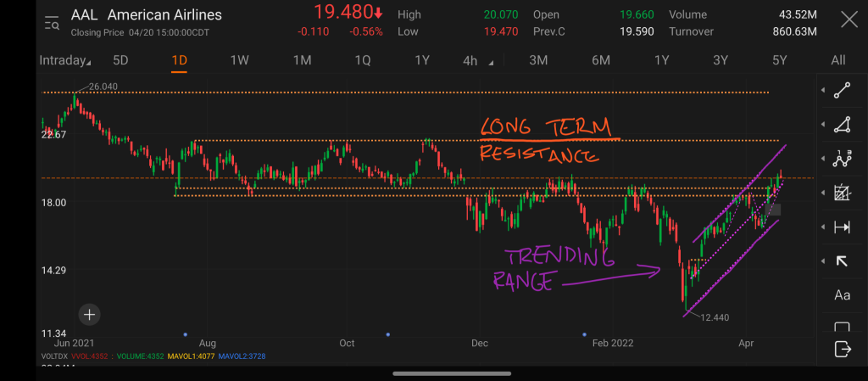Open the Intraday interval dropdown

pos(64,60)
